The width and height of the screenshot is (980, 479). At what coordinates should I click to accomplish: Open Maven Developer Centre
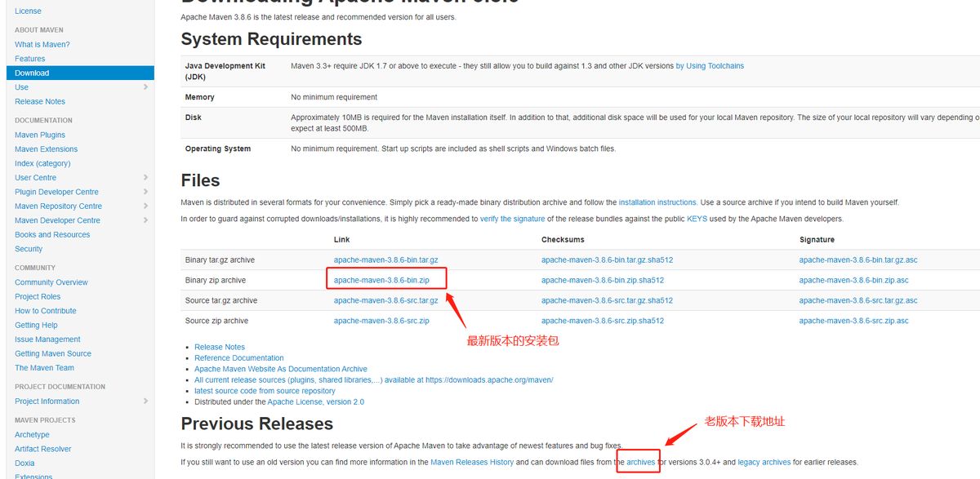point(57,221)
